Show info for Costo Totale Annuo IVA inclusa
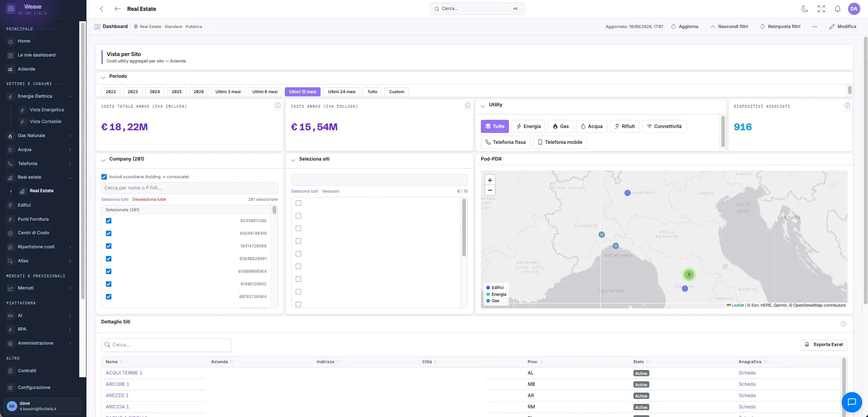The height and width of the screenshot is (417, 868). (x=278, y=105)
